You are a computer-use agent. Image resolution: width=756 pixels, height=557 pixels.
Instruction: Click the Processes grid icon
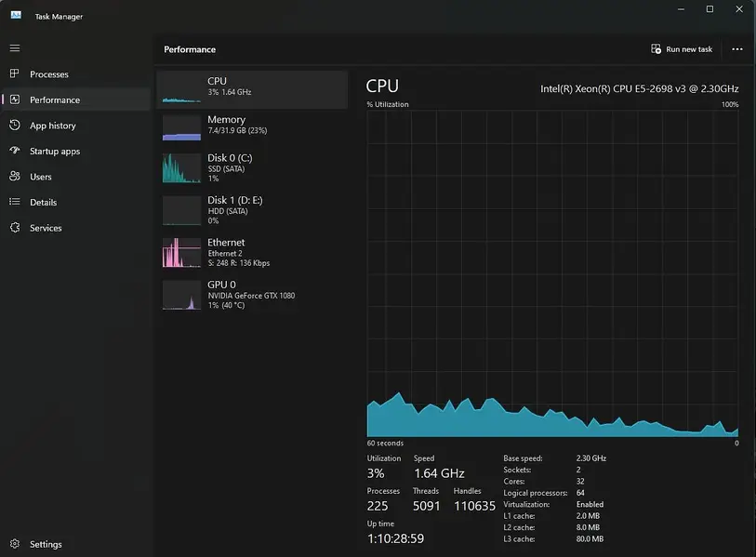tap(15, 73)
